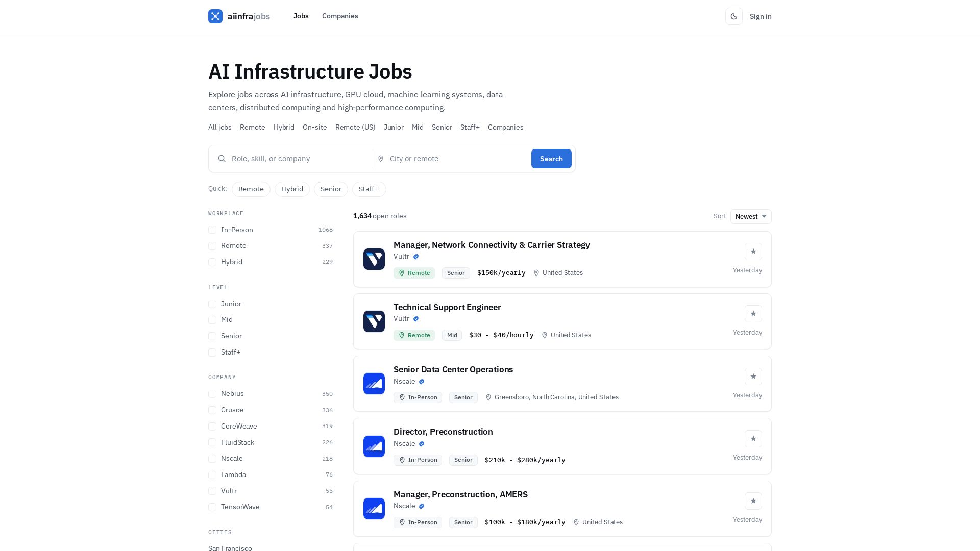Click Nscale logo on Senior Data Center Operations
The width and height of the screenshot is (980, 551).
tap(374, 384)
